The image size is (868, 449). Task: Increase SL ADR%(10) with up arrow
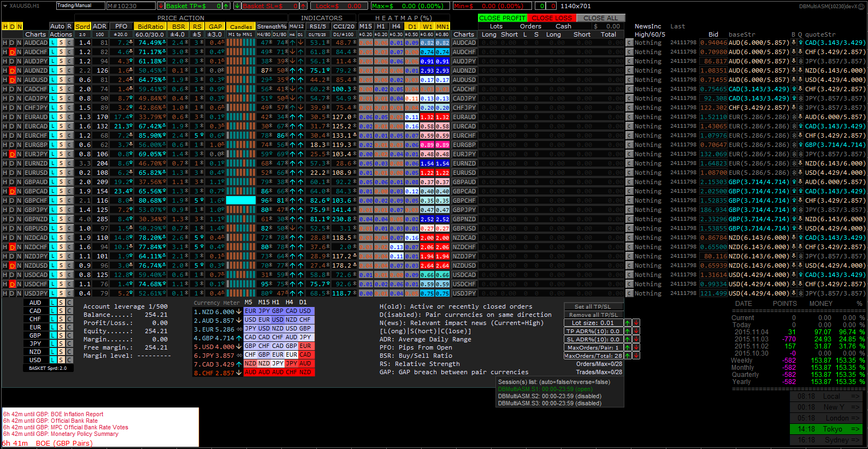pos(628,339)
